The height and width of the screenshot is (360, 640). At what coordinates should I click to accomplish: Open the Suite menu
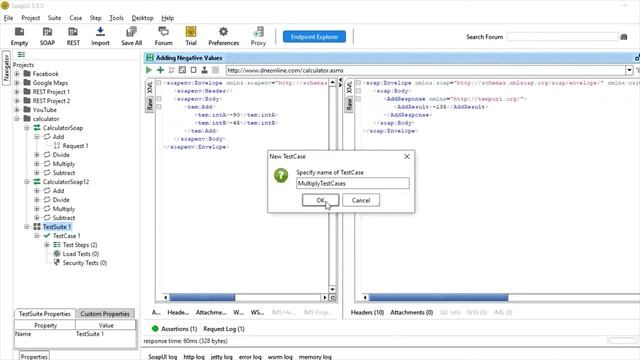[x=54, y=18]
